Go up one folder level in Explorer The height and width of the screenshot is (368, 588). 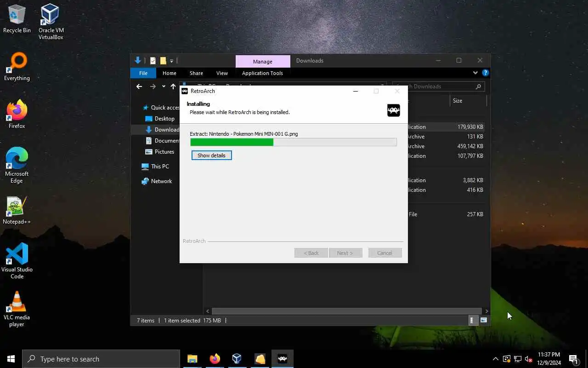click(173, 86)
